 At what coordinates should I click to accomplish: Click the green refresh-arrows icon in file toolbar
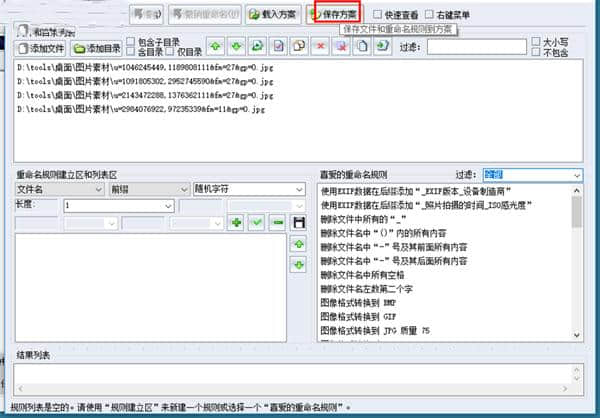(x=257, y=47)
